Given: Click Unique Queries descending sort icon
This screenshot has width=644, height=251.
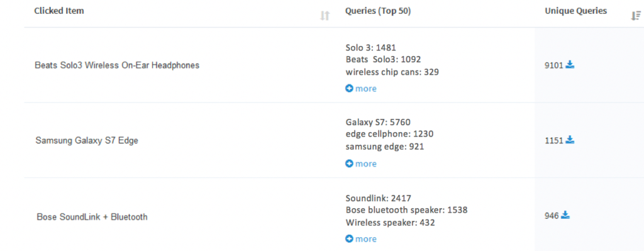Looking at the screenshot, I should pyautogui.click(x=635, y=16).
